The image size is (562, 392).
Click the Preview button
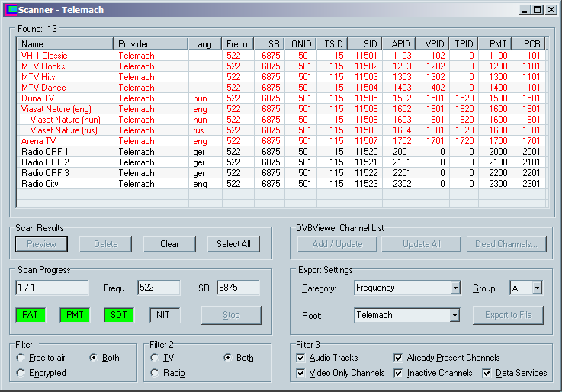coord(42,244)
